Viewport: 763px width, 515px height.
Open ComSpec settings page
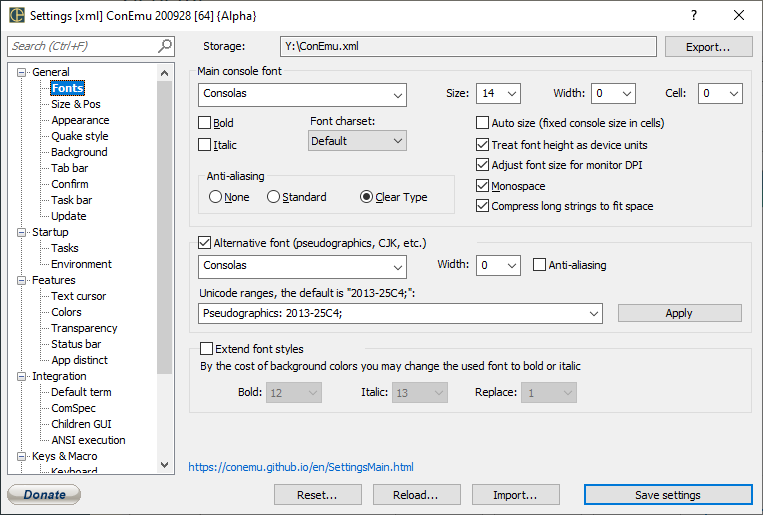73,408
